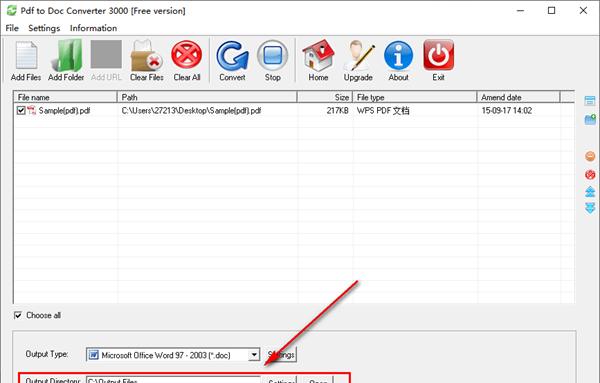This screenshot has height=383, width=600.
Task: Click the orange minus remove icon
Action: point(590,156)
